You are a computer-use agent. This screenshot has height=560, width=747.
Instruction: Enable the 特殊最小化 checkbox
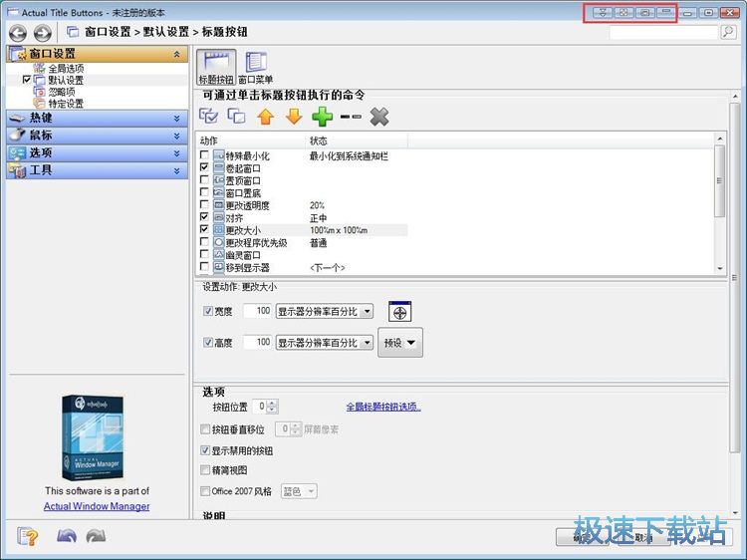pos(204,154)
